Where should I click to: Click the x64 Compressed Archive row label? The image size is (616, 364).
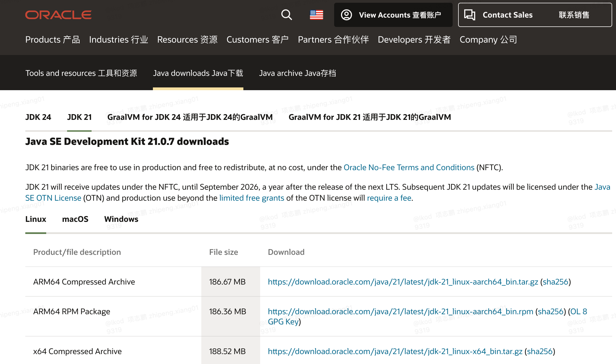(x=77, y=351)
